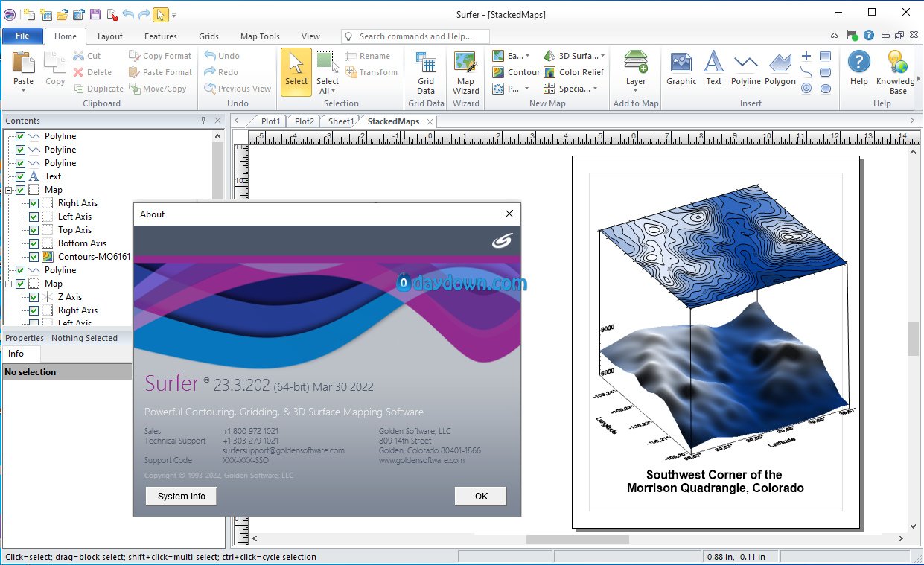Create a new Contour map
The height and width of the screenshot is (565, 924).
pyautogui.click(x=516, y=72)
